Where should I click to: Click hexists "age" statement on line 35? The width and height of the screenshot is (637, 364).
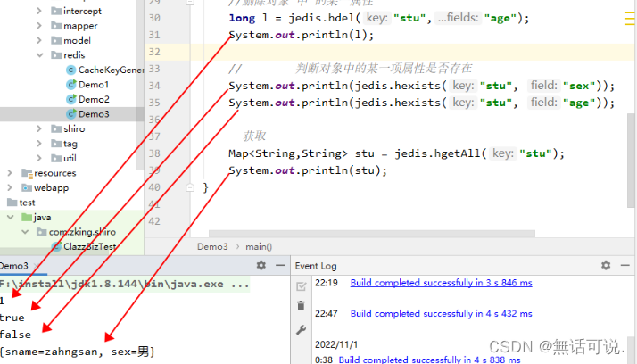click(422, 103)
